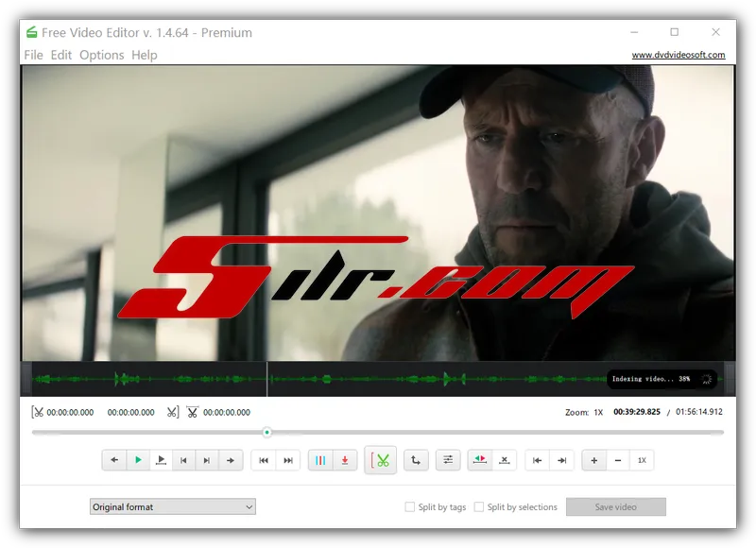
Task: Open the File menu
Action: 33,55
